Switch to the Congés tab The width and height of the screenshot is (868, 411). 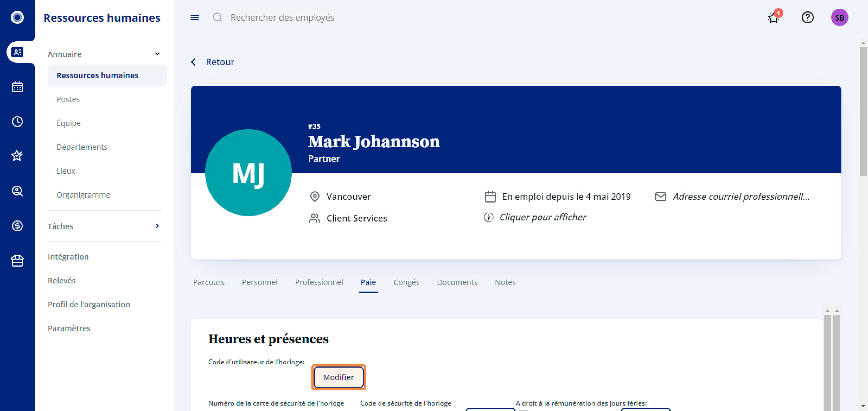[x=406, y=282]
